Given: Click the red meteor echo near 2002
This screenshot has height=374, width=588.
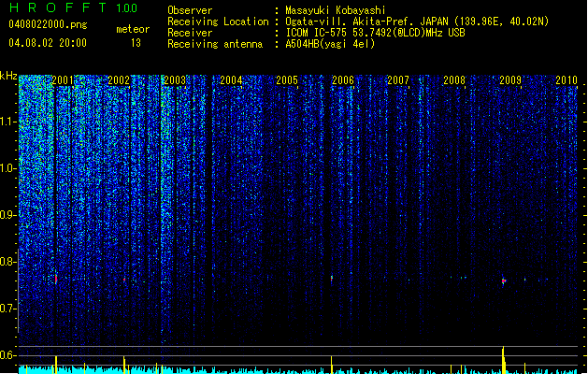Looking at the screenshot, I should click(x=124, y=280).
